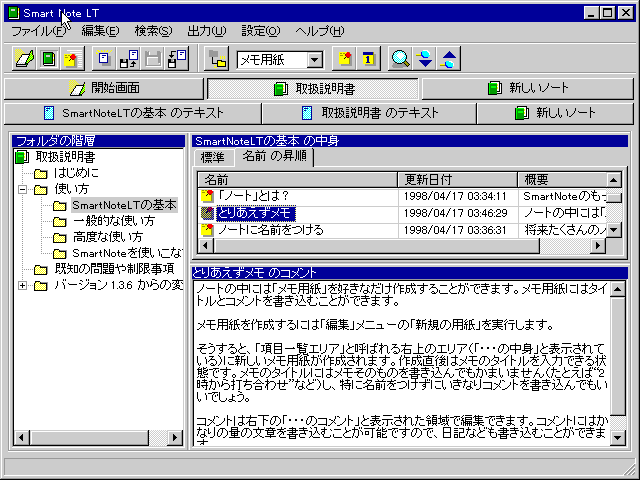Click the folder hierarchy toolbar icon
The width and height of the screenshot is (640, 480).
click(x=217, y=60)
